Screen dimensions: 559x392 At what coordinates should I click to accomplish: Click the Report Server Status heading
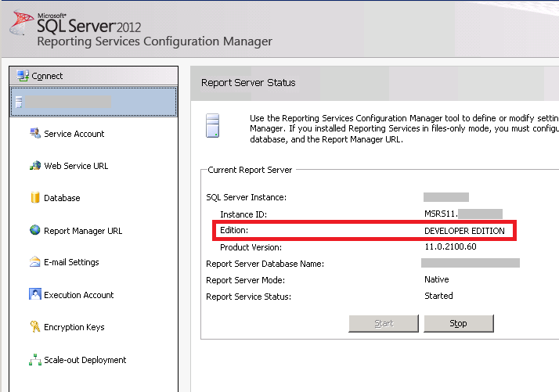[248, 83]
